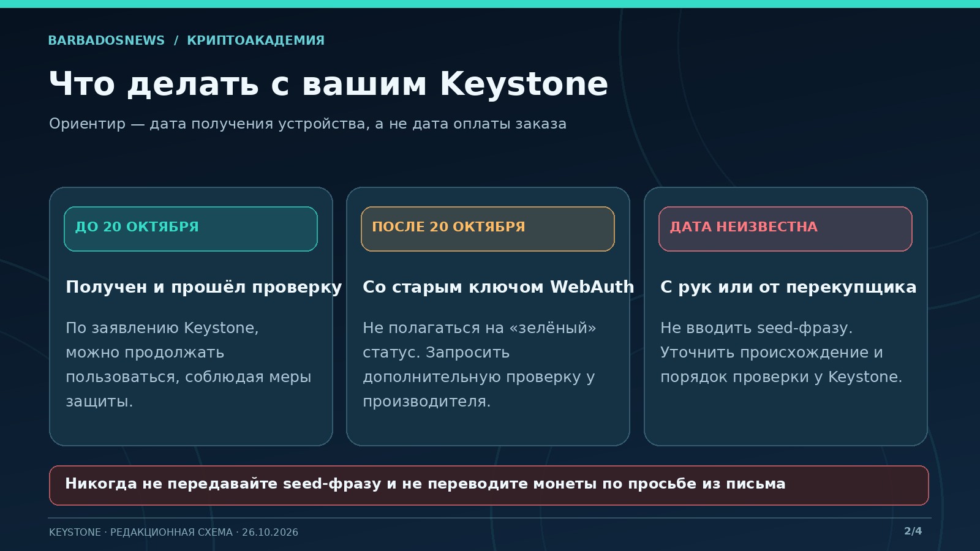Click the red warning 'Никогда не передавайте seed-фразу'
Image resolution: width=980 pixels, height=551 pixels.
[489, 485]
